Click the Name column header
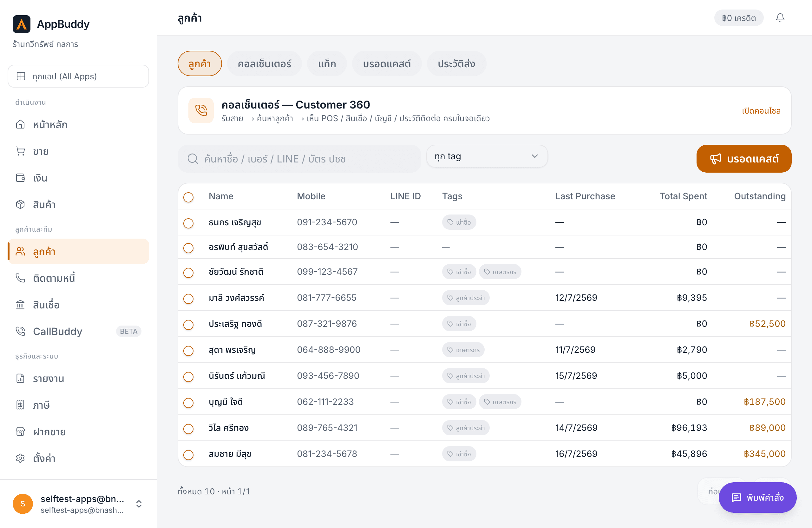 (x=221, y=196)
